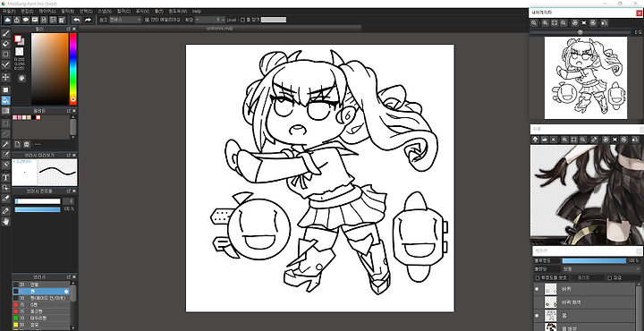Select the Select Pen tool
This screenshot has height=331, width=644.
click(x=5, y=155)
